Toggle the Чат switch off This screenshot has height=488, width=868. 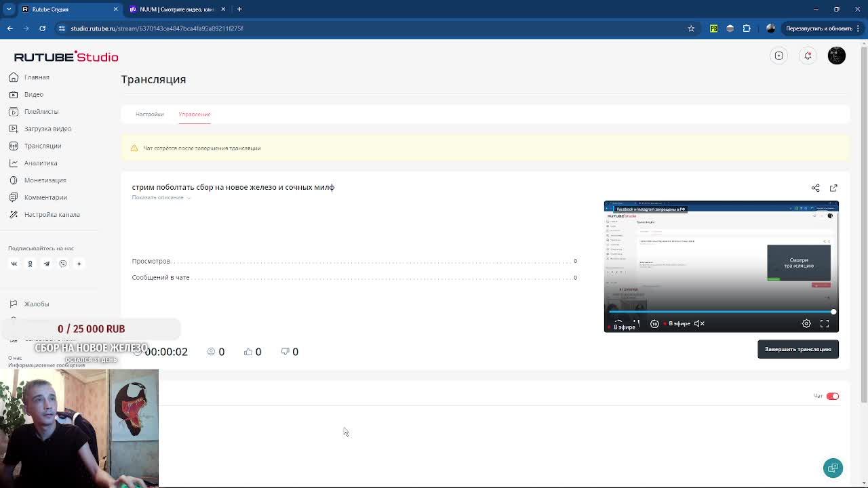(832, 396)
